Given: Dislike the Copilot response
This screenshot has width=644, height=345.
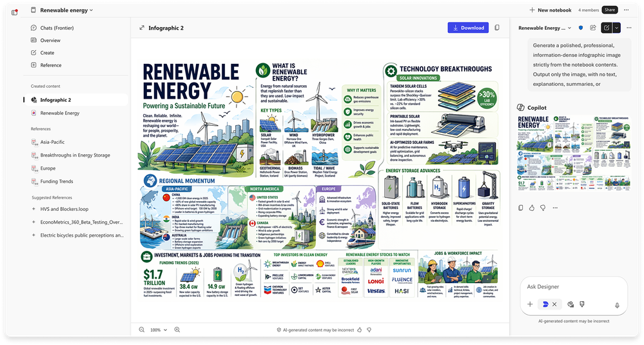Looking at the screenshot, I should (x=543, y=208).
